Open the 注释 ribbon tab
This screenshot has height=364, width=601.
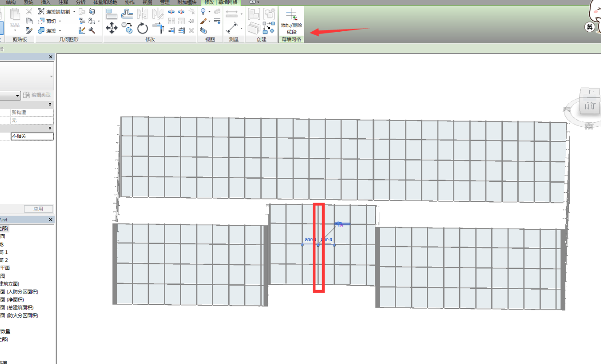(x=63, y=2)
